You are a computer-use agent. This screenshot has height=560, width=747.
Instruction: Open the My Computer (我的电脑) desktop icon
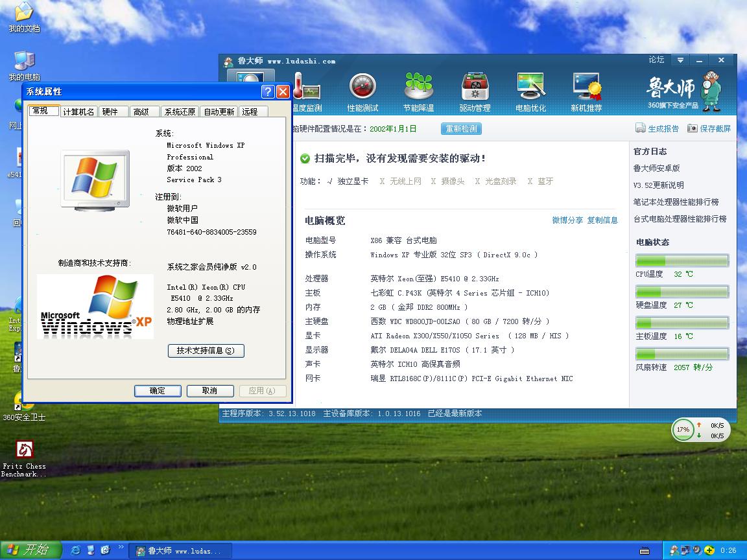(x=24, y=65)
